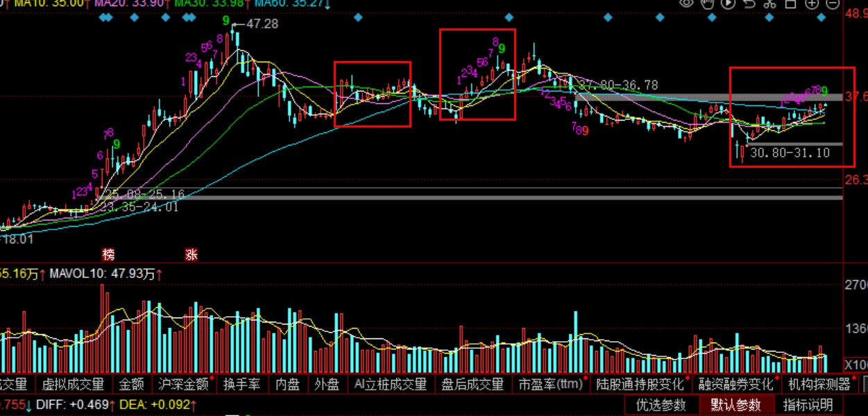Open the AI立桩成交量 tab
The height and width of the screenshot is (416, 868).
click(x=390, y=383)
